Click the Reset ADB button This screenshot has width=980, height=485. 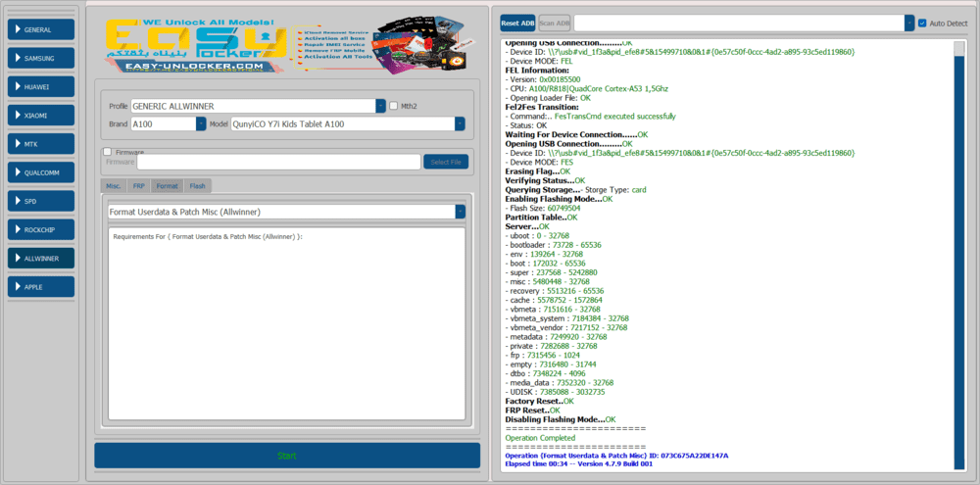tap(517, 24)
